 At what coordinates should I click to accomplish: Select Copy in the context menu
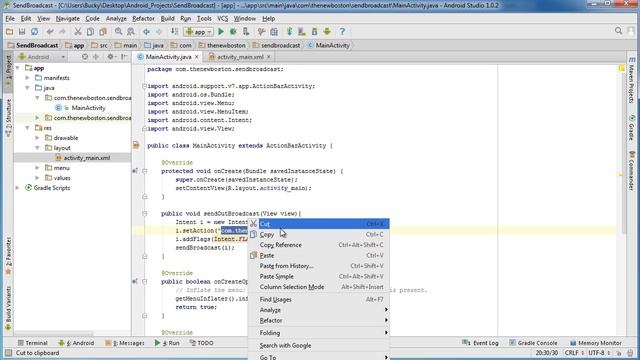pyautogui.click(x=319, y=234)
